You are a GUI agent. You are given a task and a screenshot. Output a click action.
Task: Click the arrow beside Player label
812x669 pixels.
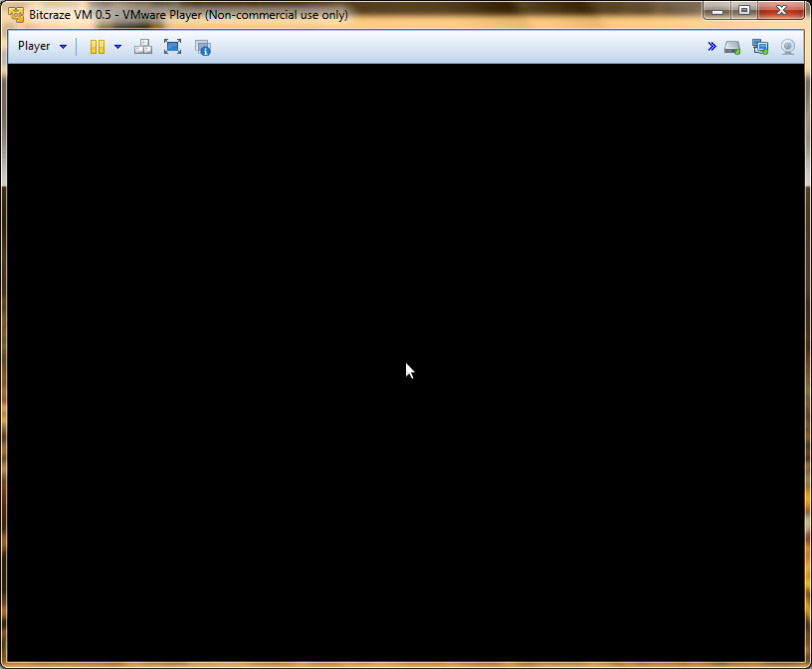(x=64, y=47)
